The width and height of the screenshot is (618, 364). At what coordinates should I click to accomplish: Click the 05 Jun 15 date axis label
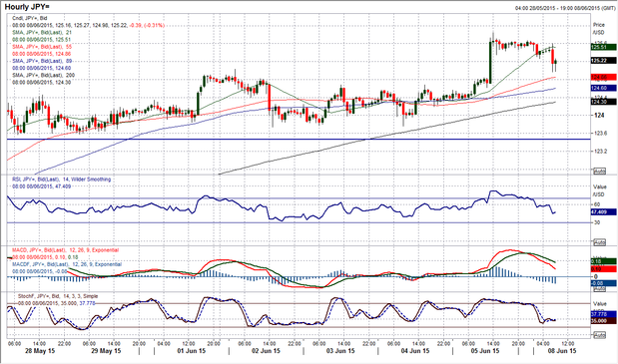click(485, 351)
